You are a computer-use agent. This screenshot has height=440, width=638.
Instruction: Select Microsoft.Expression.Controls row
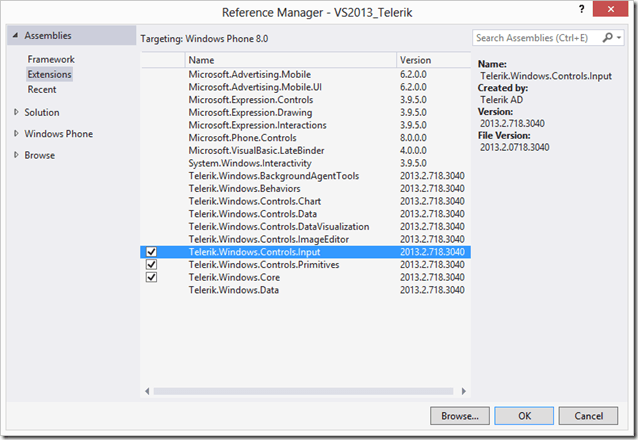coord(306,100)
